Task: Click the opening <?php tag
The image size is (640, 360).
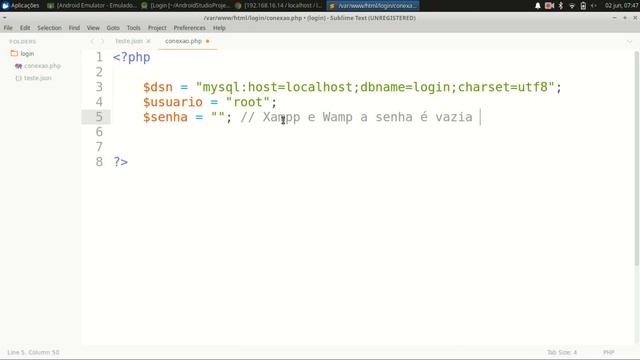Action: (131, 57)
